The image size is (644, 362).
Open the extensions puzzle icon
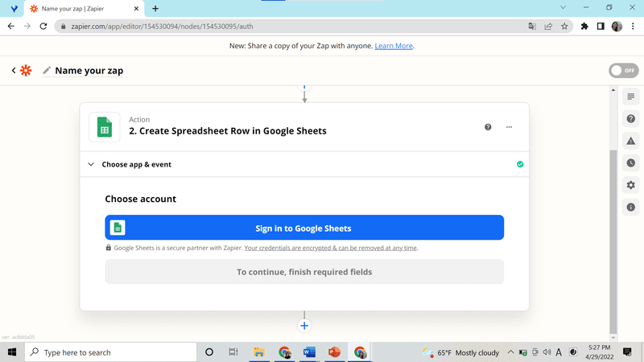coord(584,27)
